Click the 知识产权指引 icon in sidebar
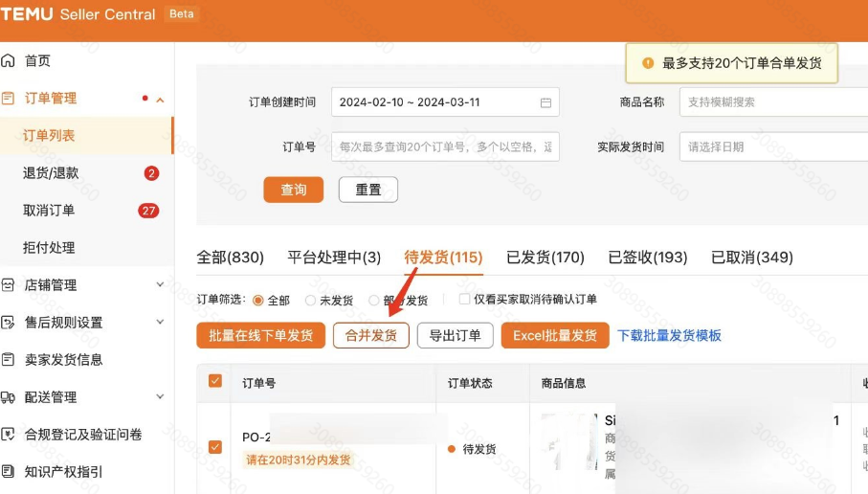Viewport: 868px width, 494px height. pos(9,472)
